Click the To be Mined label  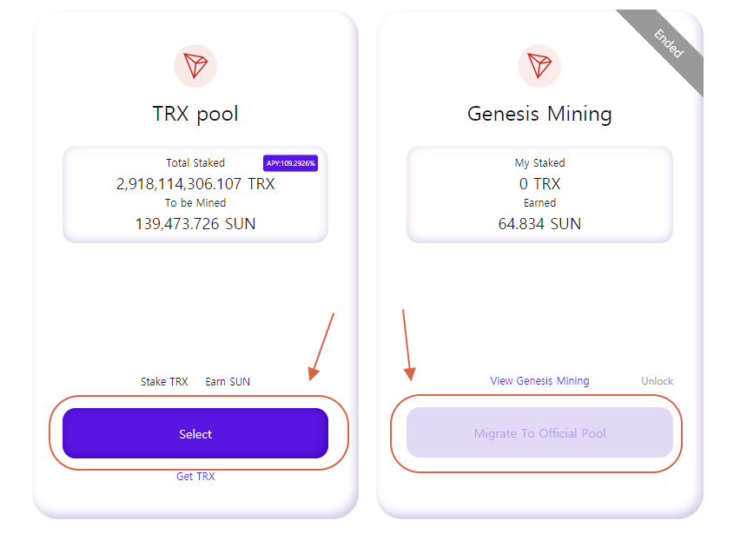195,203
